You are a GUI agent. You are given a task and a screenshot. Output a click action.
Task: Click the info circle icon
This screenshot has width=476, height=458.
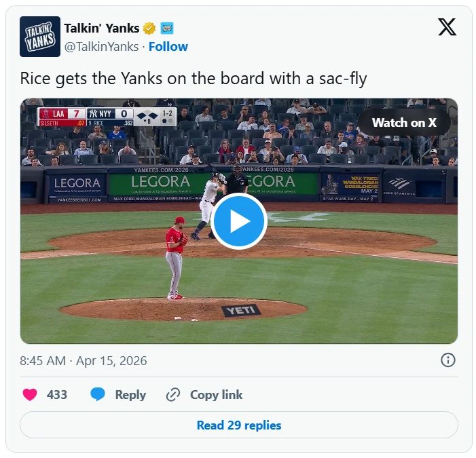(448, 360)
